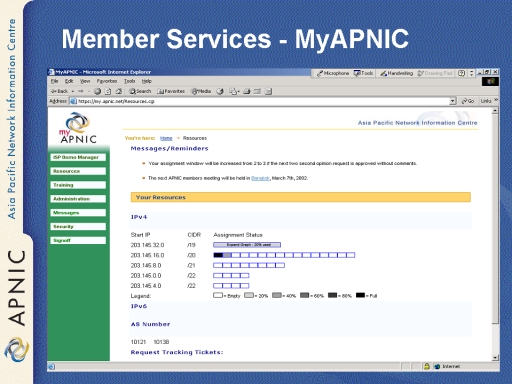Click the Discuss toolbar icon

point(268,91)
